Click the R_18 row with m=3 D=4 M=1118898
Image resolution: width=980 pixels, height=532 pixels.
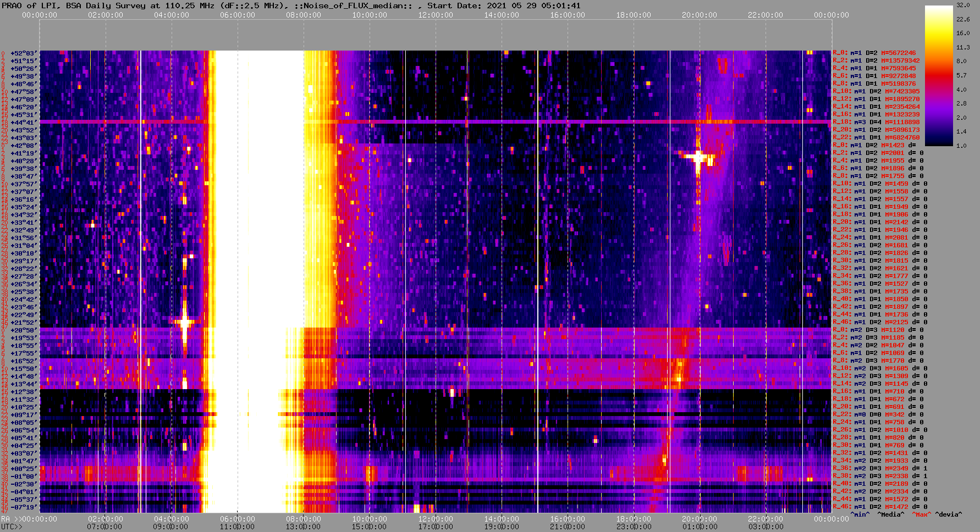876,122
